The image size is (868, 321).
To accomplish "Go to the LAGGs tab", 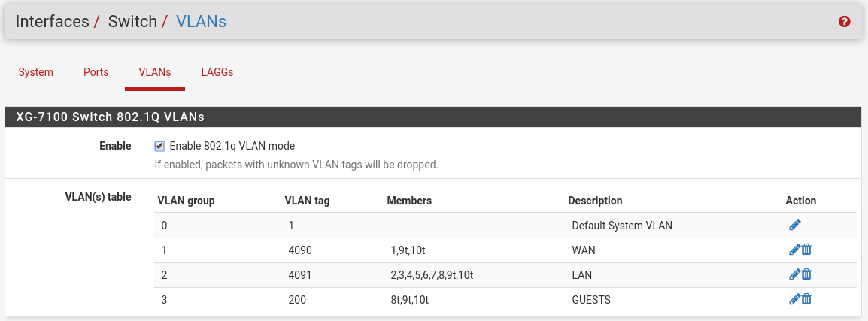I will 217,72.
